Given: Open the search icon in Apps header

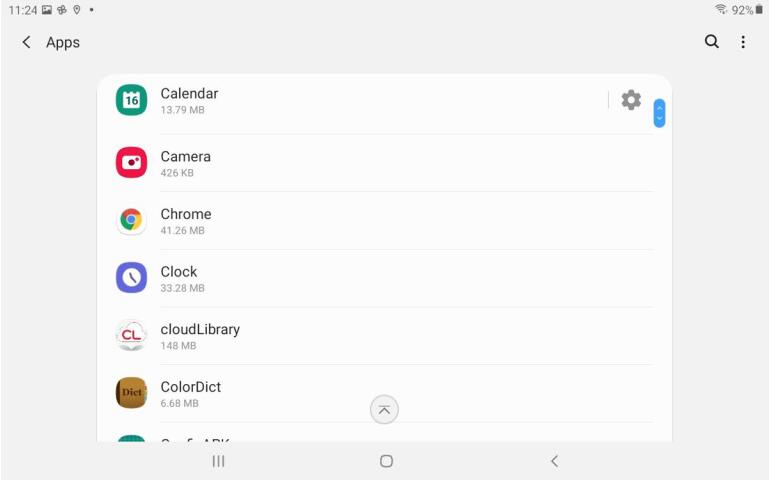Looking at the screenshot, I should coord(712,42).
